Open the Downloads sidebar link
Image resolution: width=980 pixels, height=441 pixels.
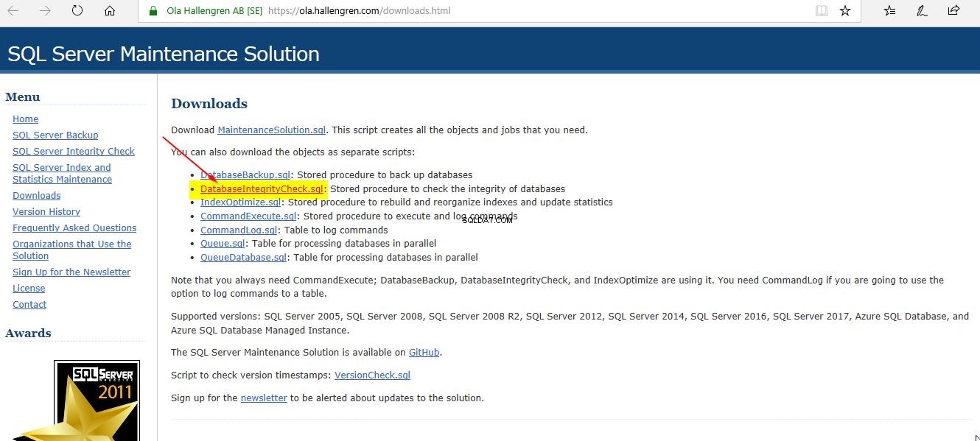click(x=37, y=196)
